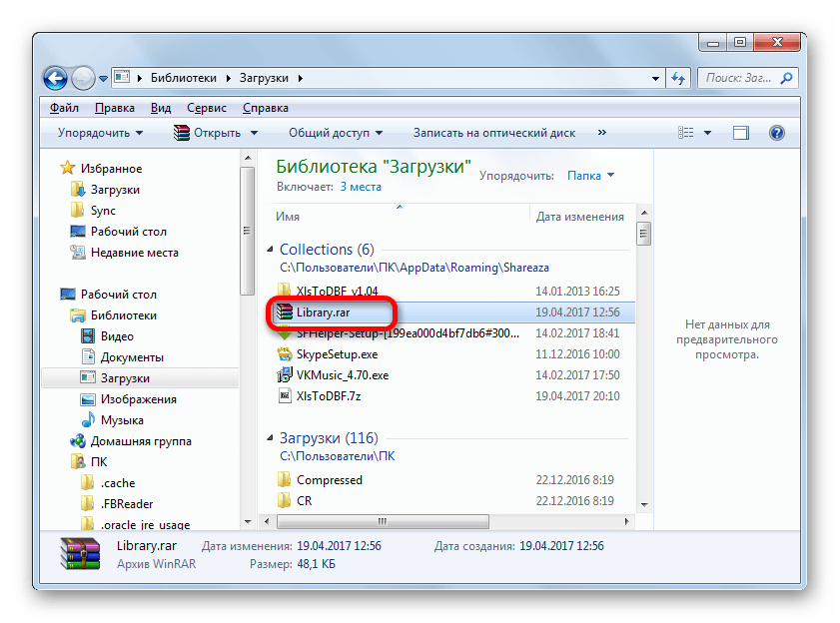This screenshot has width=840, height=623.
Task: Select Загрузки under Библиотеки in the tree
Action: click(125, 377)
